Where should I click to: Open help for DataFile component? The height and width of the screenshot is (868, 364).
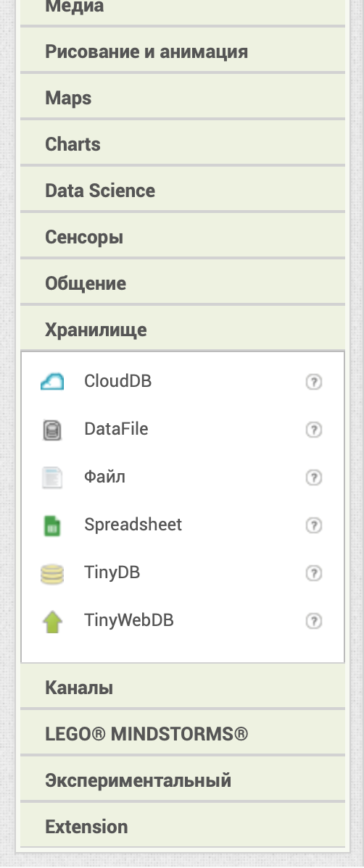click(313, 430)
